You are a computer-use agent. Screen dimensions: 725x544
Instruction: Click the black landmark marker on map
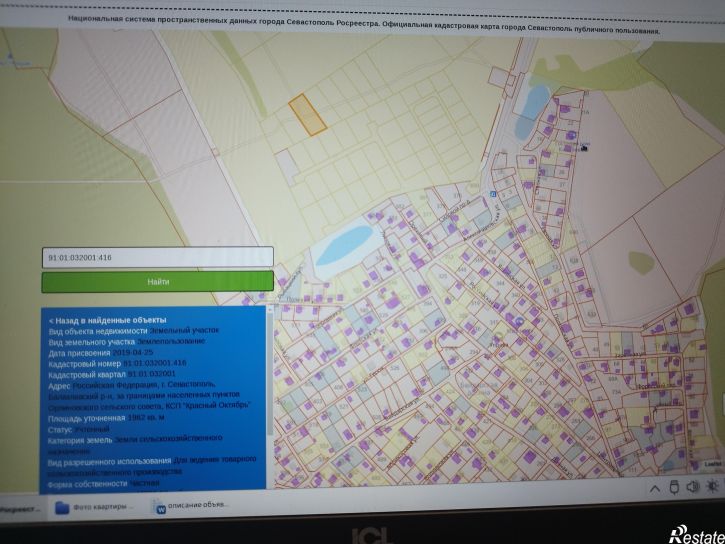[x=583, y=146]
